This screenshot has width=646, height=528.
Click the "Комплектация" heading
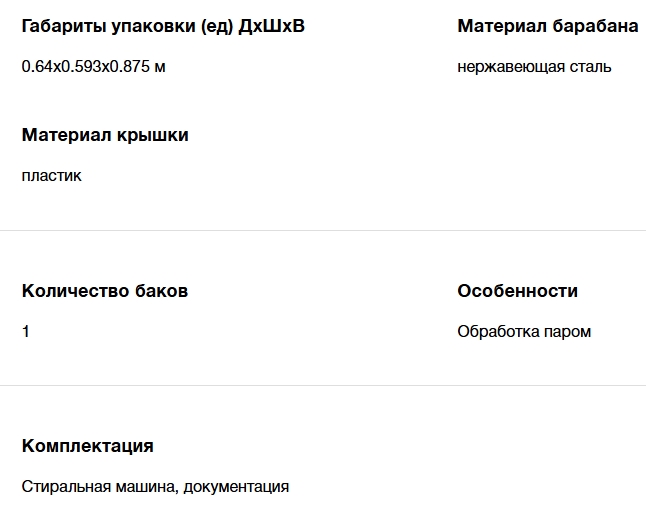[x=88, y=446]
